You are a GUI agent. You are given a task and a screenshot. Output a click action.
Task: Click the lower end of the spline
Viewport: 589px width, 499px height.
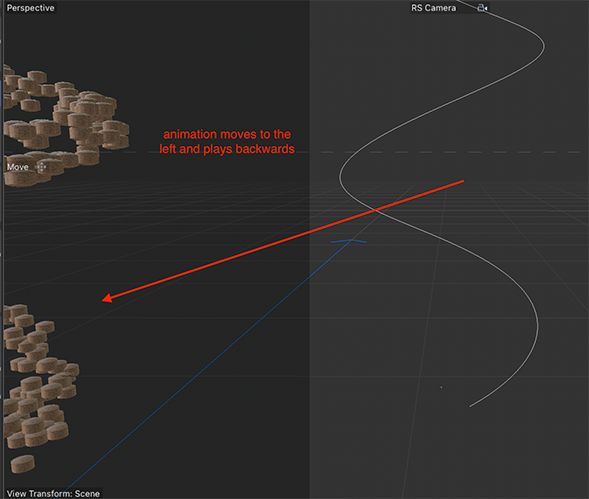pos(471,406)
